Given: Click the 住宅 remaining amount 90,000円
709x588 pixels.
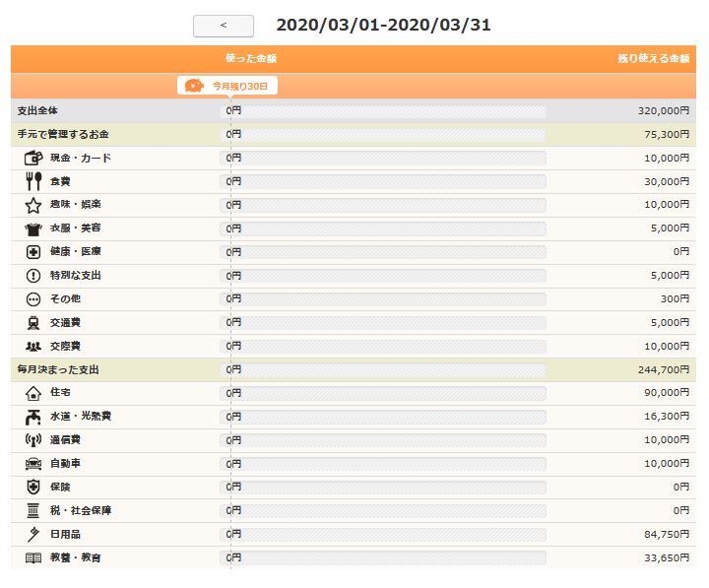Looking at the screenshot, I should [x=667, y=393].
